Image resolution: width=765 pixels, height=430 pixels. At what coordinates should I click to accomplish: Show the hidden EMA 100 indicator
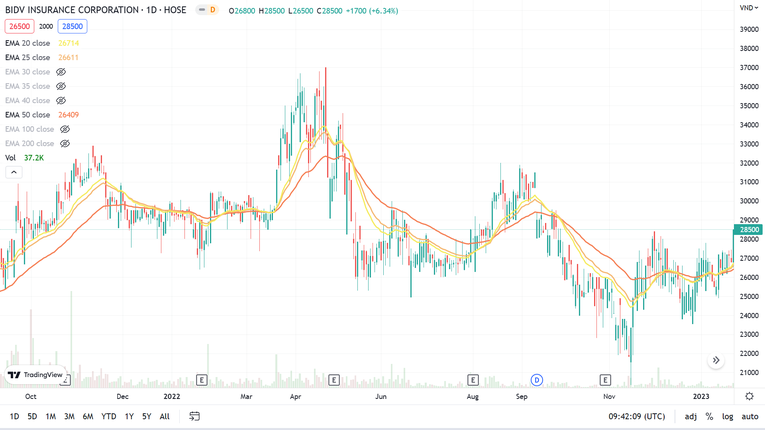pyautogui.click(x=65, y=129)
